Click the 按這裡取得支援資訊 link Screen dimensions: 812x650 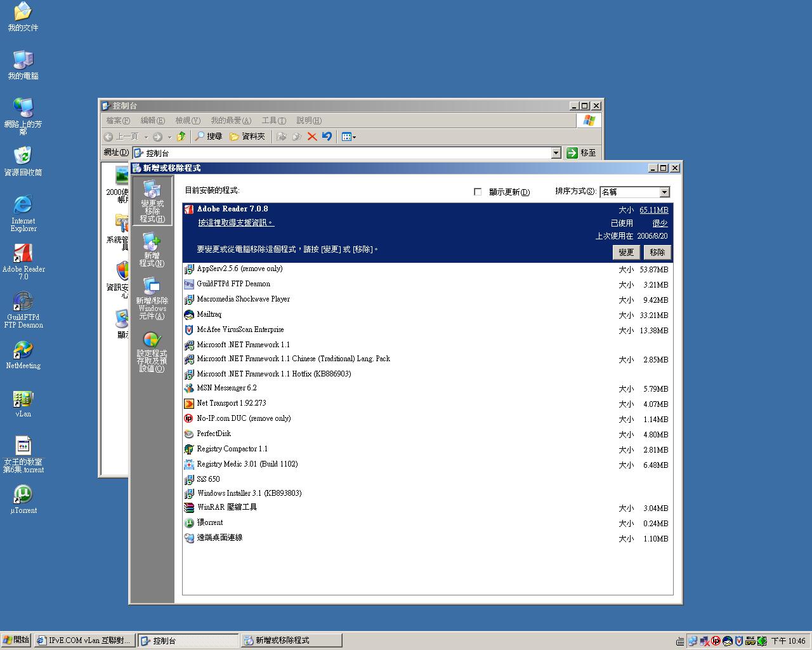pyautogui.click(x=236, y=223)
